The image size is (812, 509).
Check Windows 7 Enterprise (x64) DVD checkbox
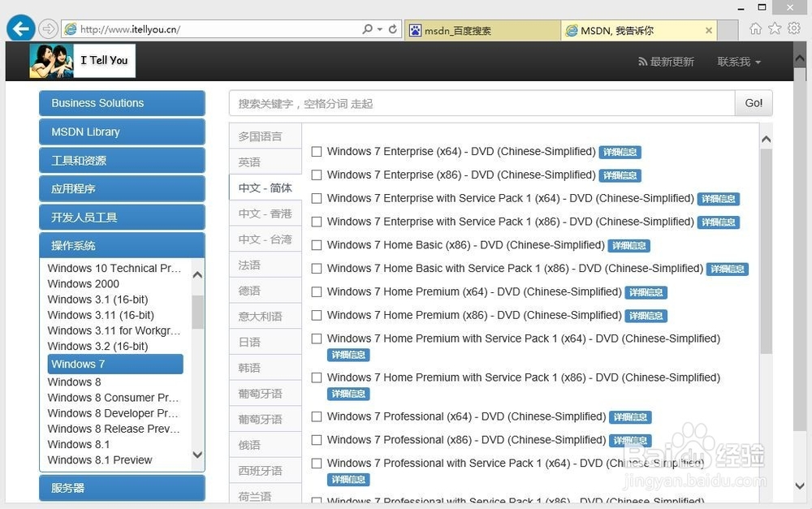[x=317, y=152]
